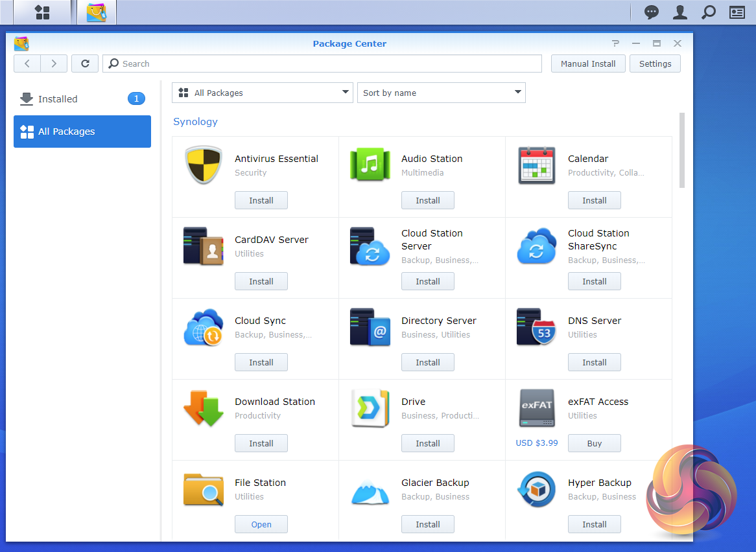The height and width of the screenshot is (552, 756).
Task: Install DNS Server
Action: coord(594,362)
